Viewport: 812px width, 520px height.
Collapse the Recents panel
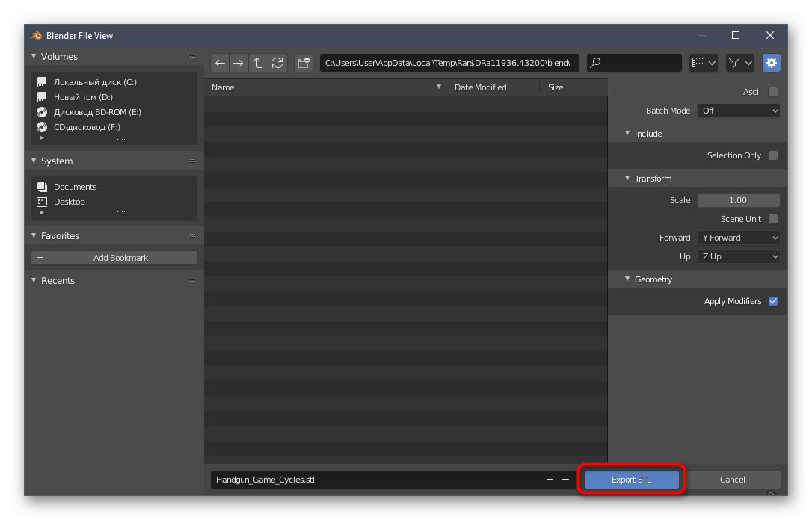pos(34,280)
